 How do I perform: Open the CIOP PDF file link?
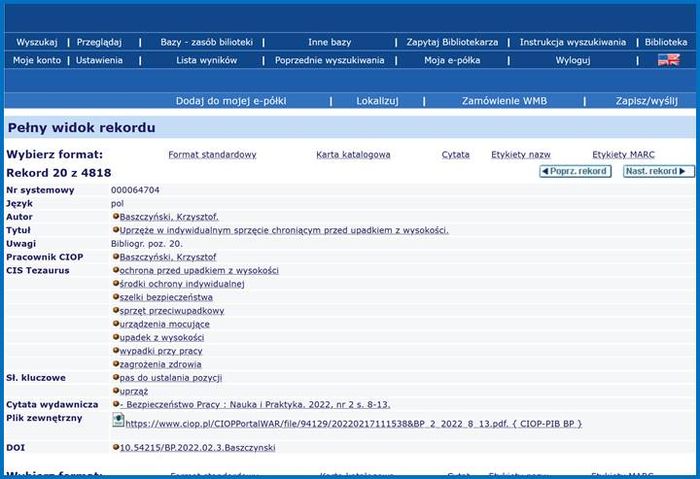tap(350, 424)
